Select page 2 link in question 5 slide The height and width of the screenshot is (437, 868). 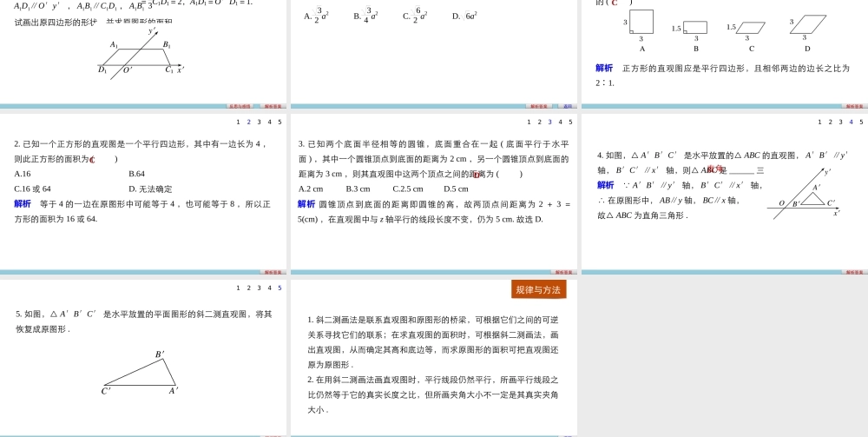(248, 288)
